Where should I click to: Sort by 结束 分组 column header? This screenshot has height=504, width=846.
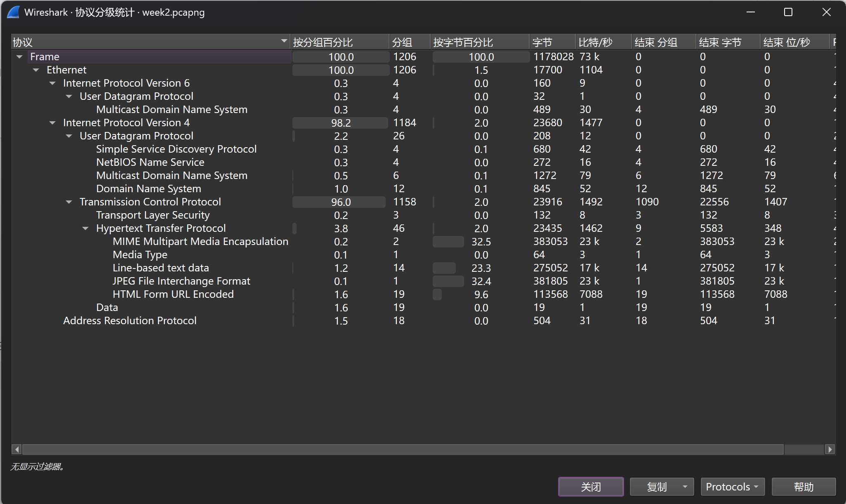pos(664,42)
